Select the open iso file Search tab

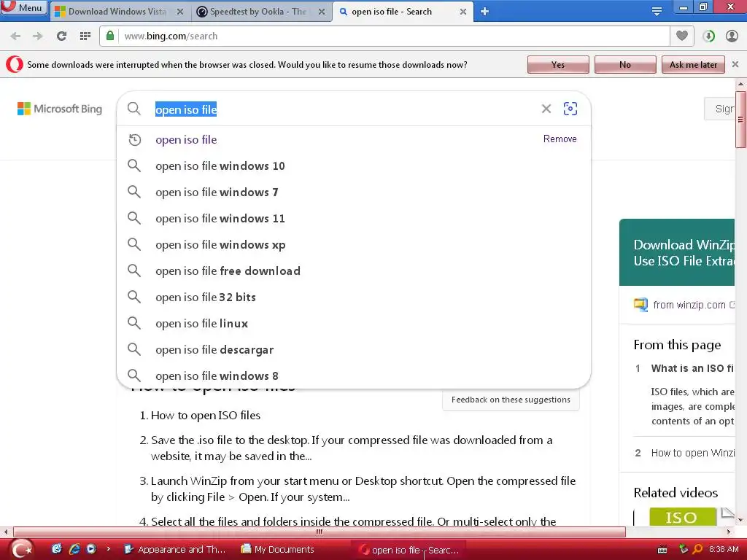391,12
